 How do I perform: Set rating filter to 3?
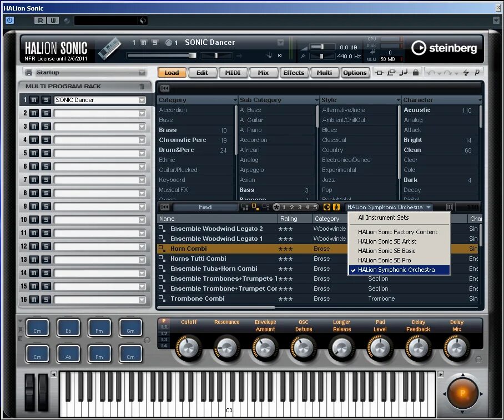300,208
